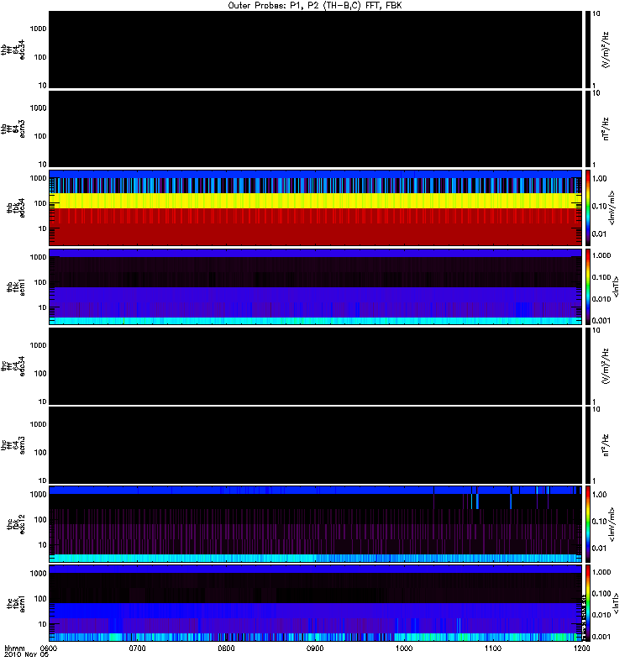Click '<|mV/m|>' units label of thc fbk edc12
Viewport: 630px width, 672px height.
612,524
